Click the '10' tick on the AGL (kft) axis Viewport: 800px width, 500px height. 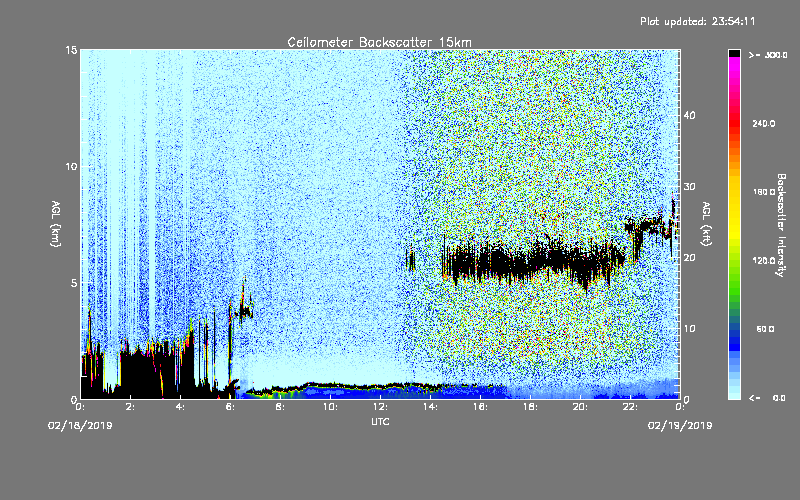(689, 329)
